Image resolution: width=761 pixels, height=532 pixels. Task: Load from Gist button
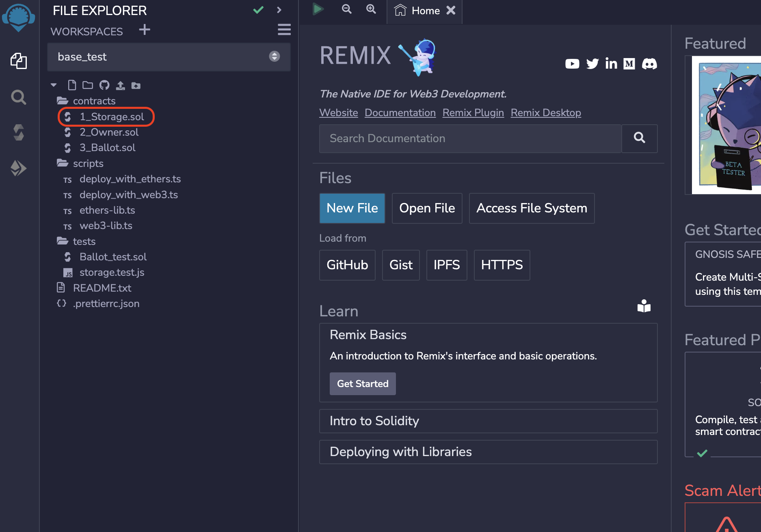pos(401,265)
